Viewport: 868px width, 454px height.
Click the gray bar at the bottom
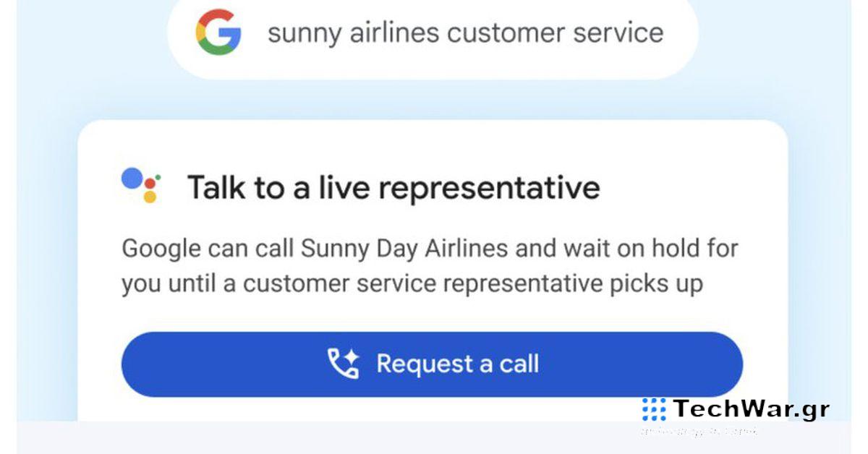[325, 438]
